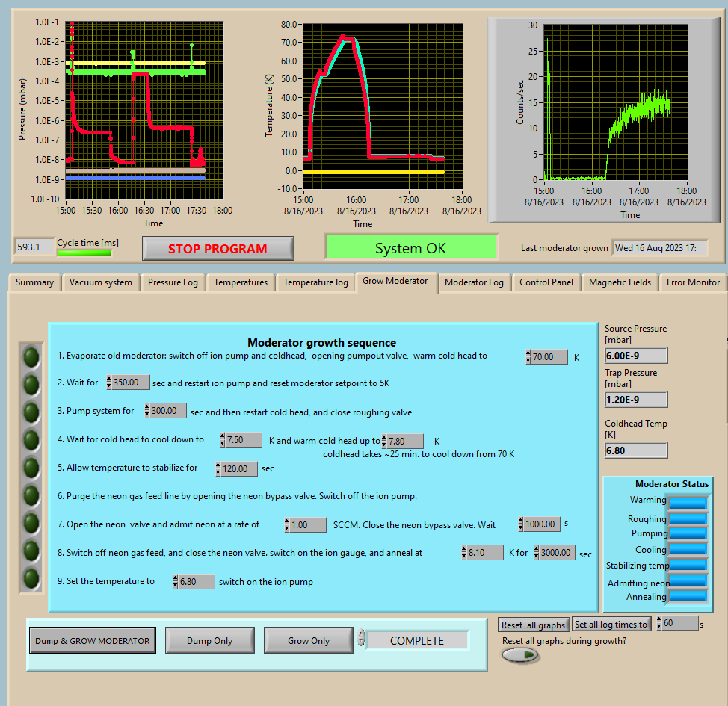
Task: Click the step 4 cool down LED indicator
Action: [x=31, y=440]
